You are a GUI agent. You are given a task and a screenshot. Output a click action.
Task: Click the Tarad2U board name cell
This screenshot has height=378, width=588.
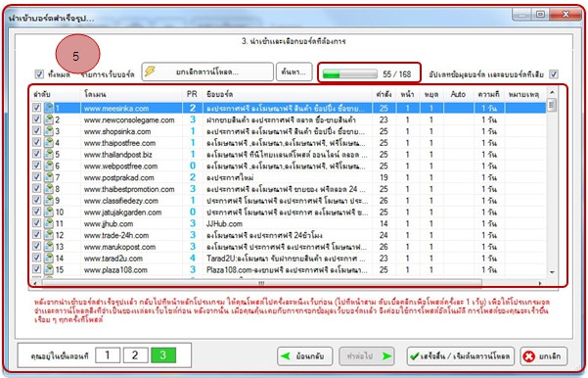[288, 259]
